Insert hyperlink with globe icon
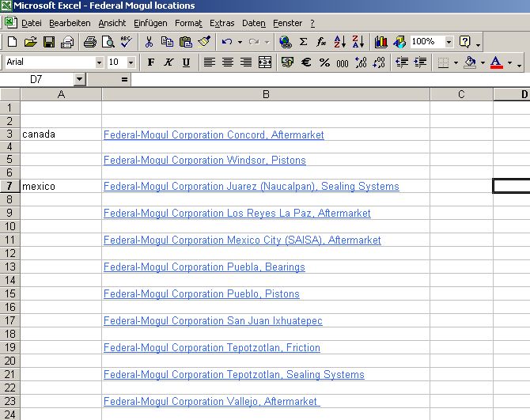 pyautogui.click(x=286, y=42)
